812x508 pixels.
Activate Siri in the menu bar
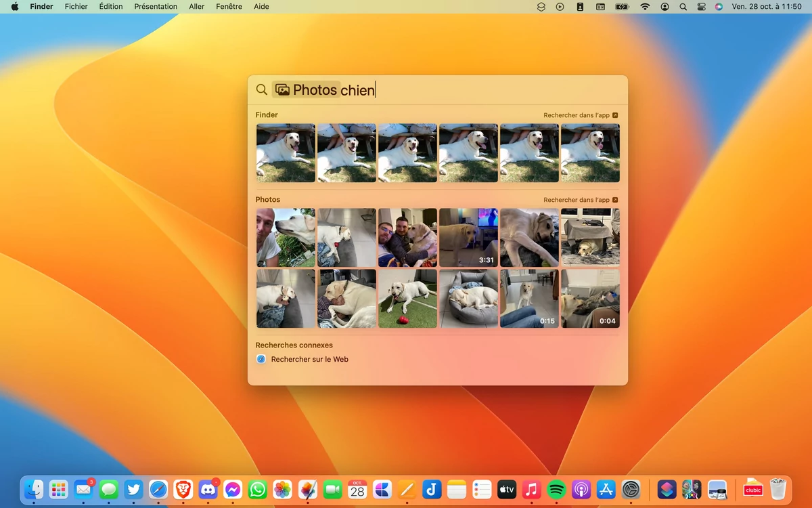point(719,7)
